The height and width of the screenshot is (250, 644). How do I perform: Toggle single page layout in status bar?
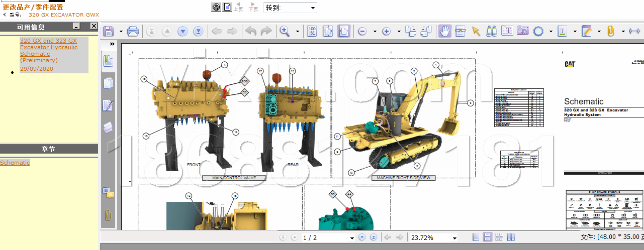tap(476, 237)
